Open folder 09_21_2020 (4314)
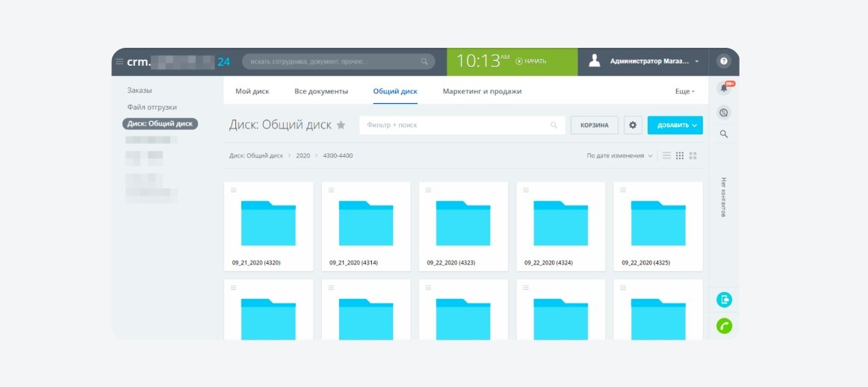 tap(366, 223)
